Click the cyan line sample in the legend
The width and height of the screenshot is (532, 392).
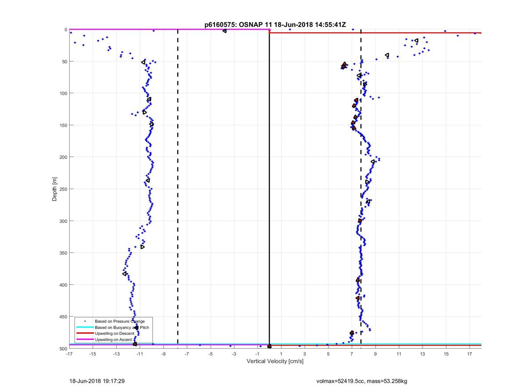[85, 327]
